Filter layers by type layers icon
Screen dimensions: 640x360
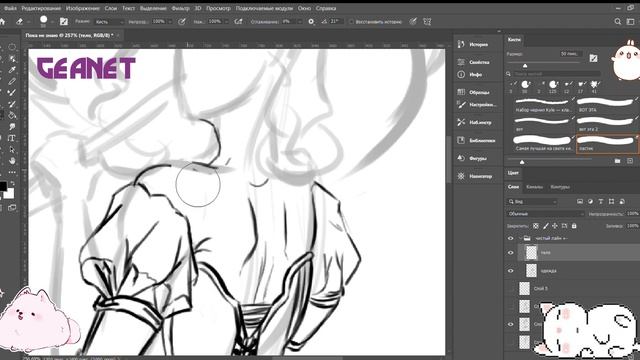[x=601, y=202]
